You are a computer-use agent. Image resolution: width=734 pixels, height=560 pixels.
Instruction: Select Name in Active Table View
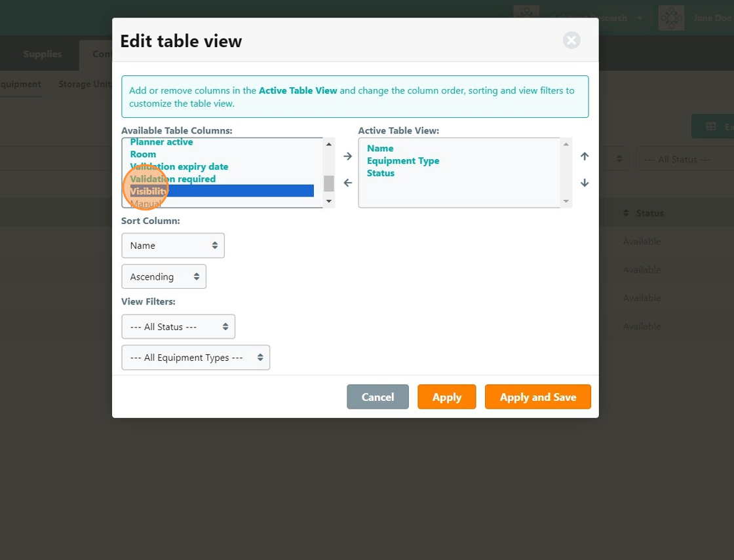click(380, 148)
